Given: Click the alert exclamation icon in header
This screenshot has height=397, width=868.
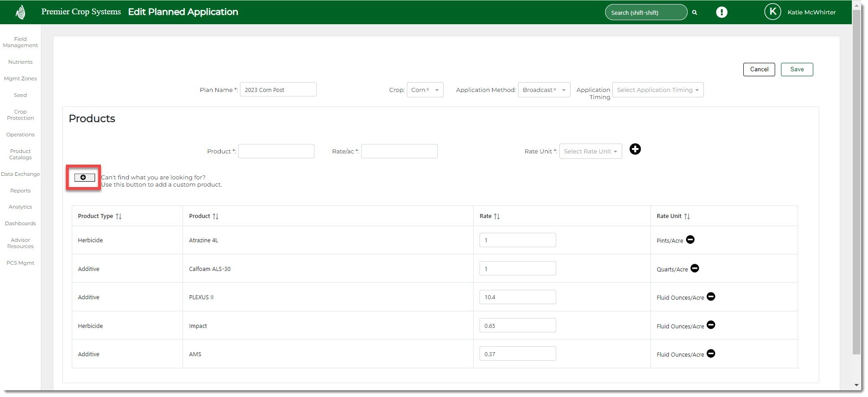Looking at the screenshot, I should tap(721, 13).
